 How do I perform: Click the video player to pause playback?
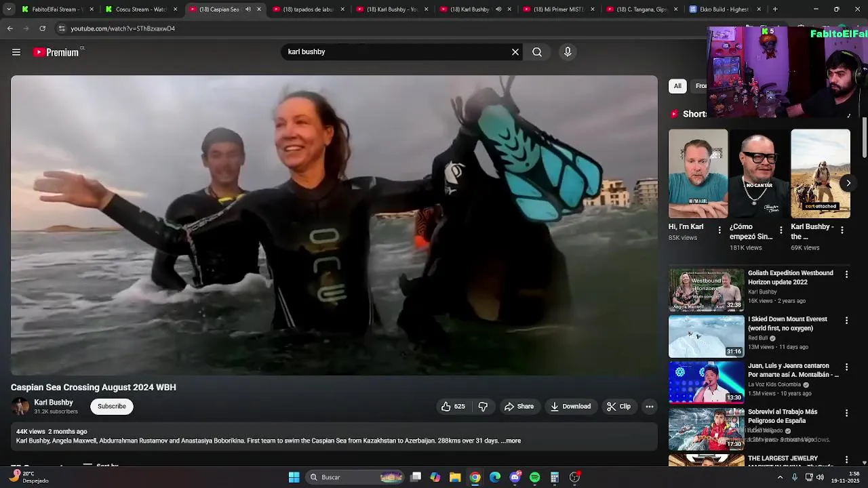point(334,225)
